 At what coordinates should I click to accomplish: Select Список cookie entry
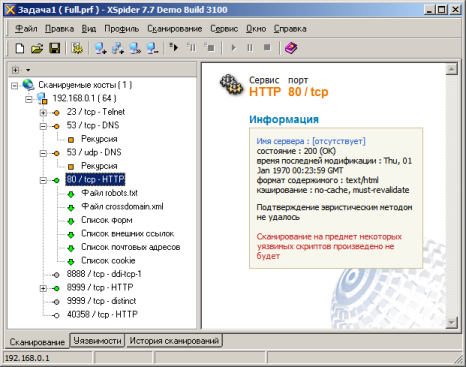[x=108, y=260]
